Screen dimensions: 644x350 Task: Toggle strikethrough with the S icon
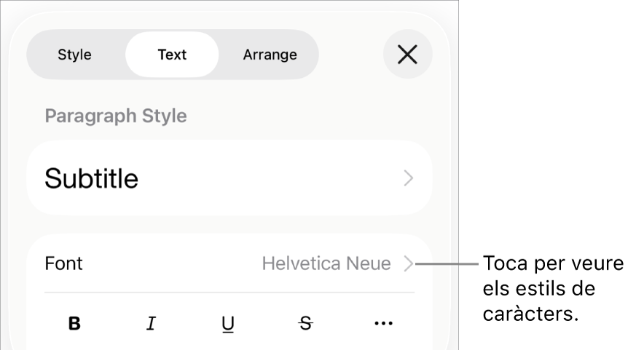point(306,324)
